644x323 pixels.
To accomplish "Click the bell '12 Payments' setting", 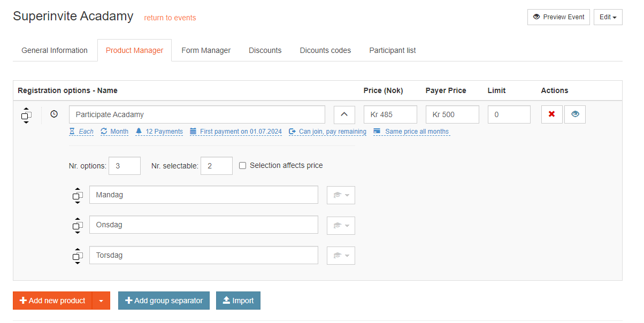I will [x=159, y=132].
